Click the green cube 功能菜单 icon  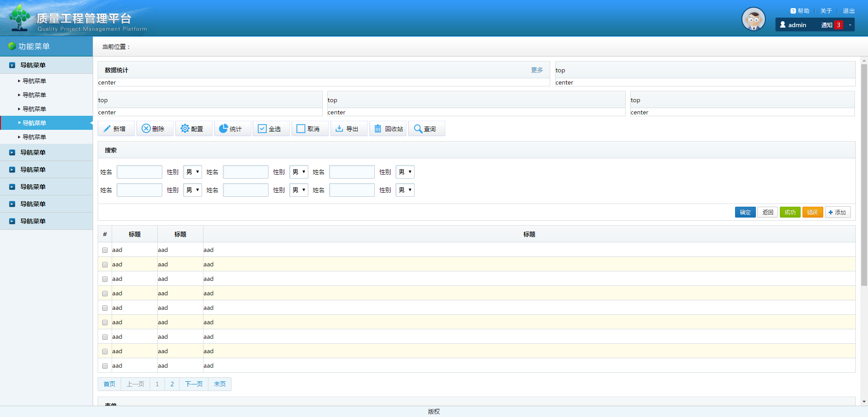(12, 46)
